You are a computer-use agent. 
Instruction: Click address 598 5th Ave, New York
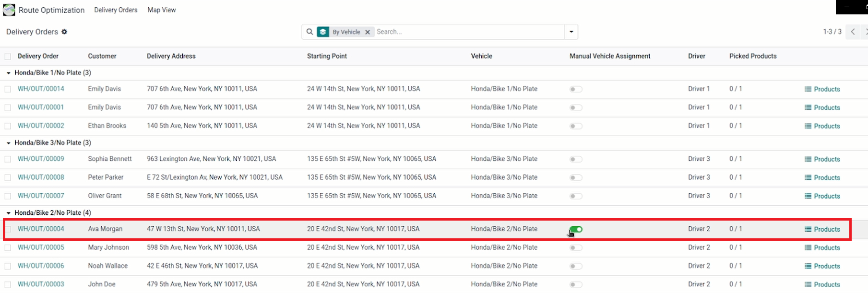pyautogui.click(x=202, y=247)
